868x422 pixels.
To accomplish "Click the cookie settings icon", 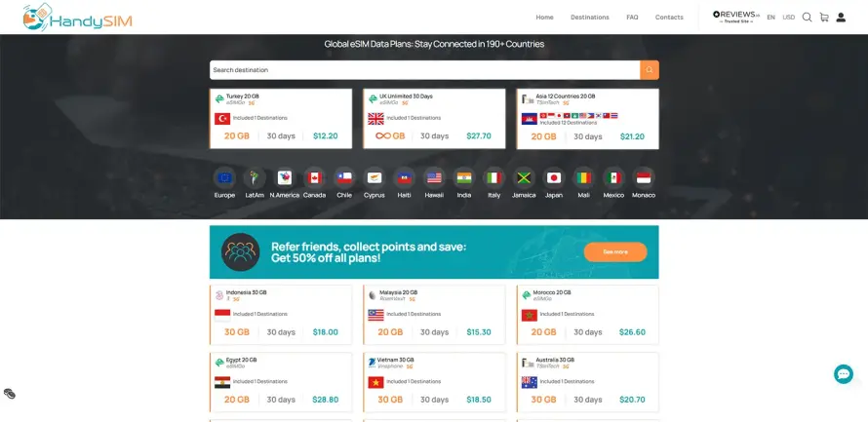I will [x=10, y=394].
